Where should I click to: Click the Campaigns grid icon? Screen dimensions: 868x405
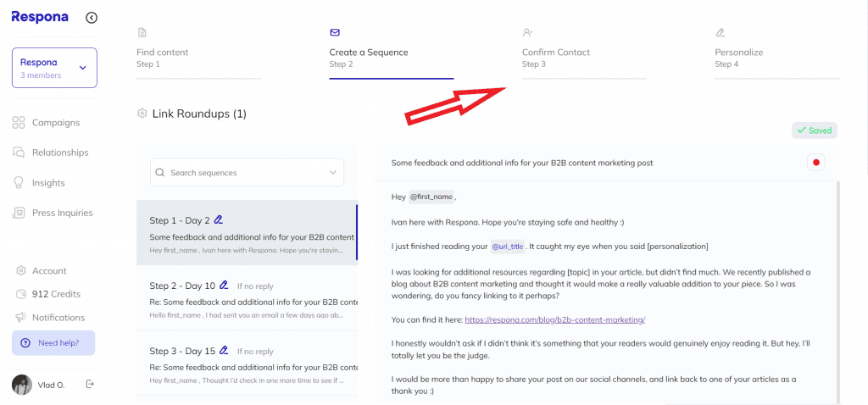tap(19, 123)
